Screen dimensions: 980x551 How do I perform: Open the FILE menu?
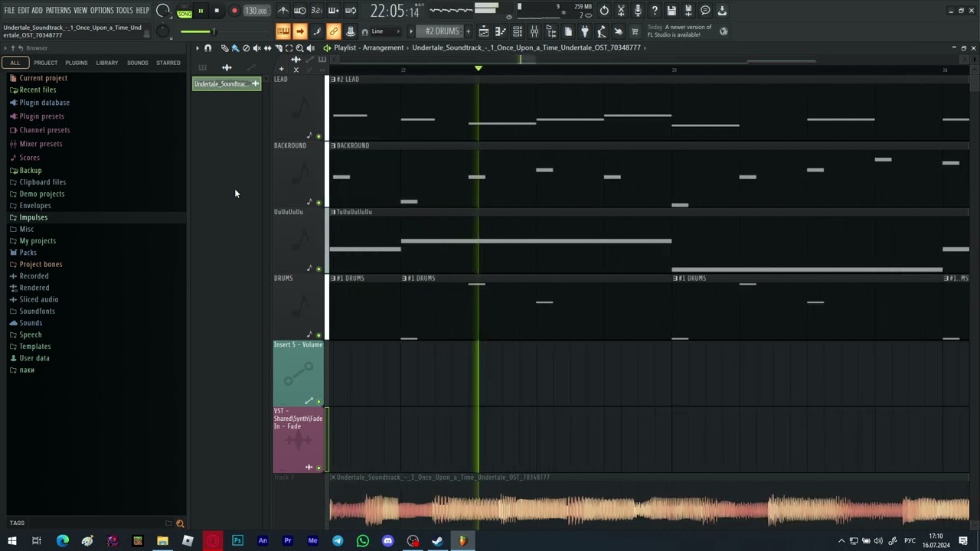point(10,11)
